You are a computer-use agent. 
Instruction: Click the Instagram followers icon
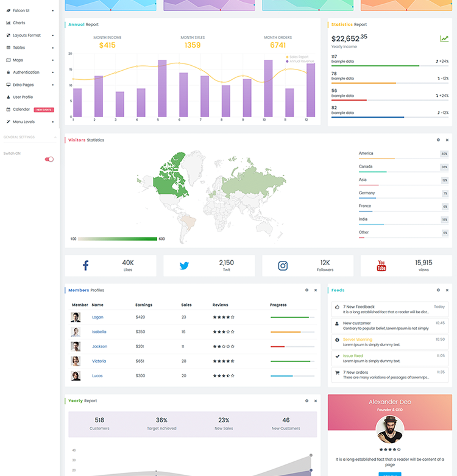[x=283, y=266]
